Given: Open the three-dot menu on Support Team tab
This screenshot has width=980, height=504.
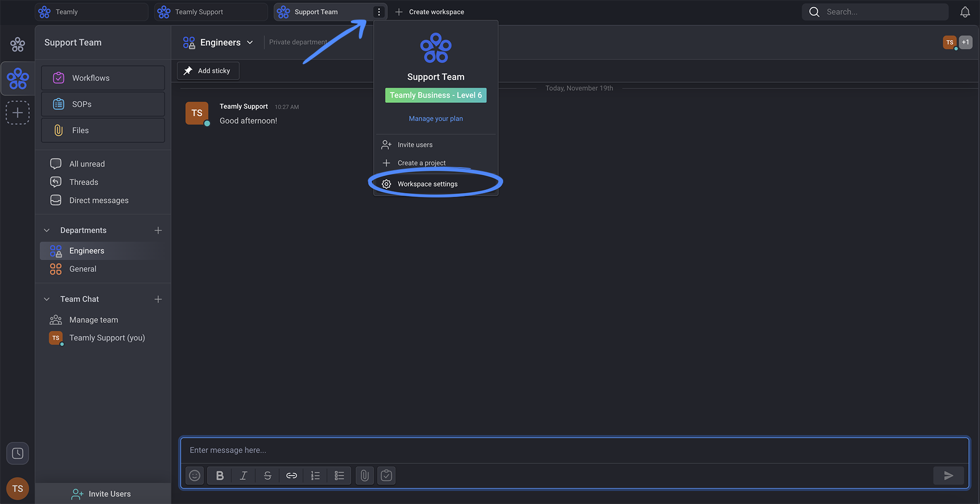Looking at the screenshot, I should 379,12.
